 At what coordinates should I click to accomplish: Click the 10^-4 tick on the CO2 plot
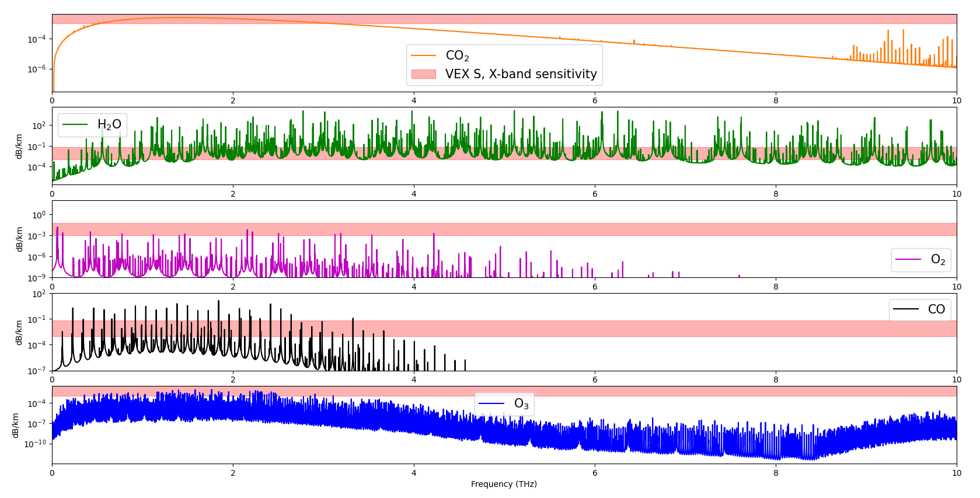[x=37, y=39]
